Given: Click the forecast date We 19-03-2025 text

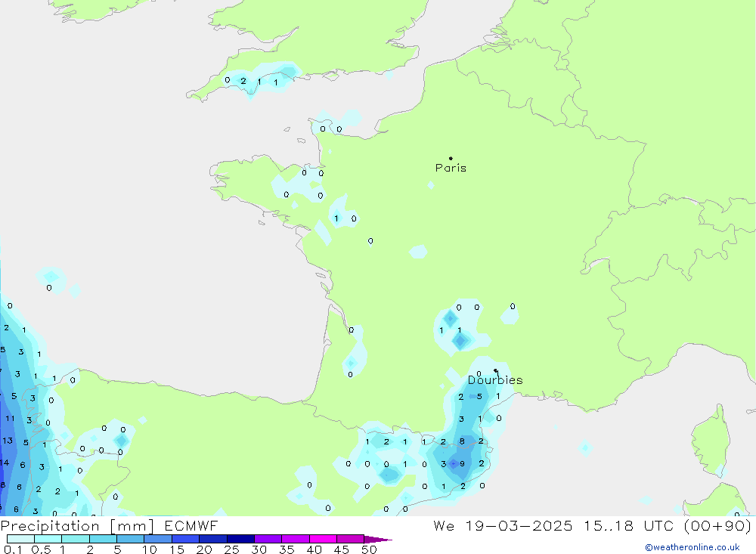Looking at the screenshot, I should pos(503,525).
